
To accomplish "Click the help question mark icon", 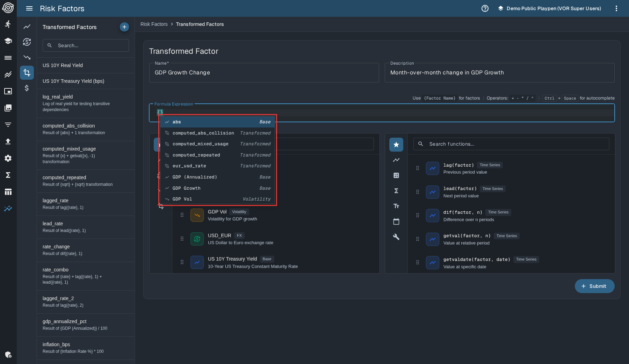I will 485,8.
